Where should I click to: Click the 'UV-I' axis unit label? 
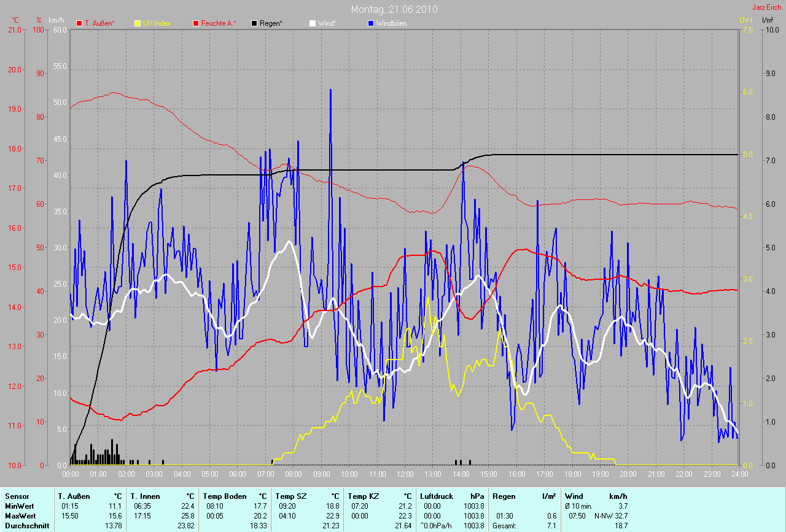(x=745, y=20)
